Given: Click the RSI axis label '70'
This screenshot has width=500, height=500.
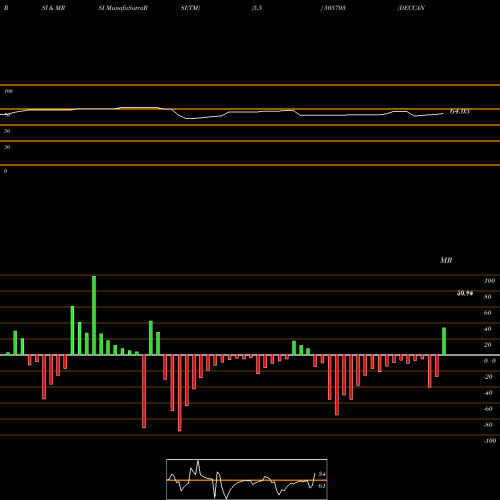Looking at the screenshot, I should coord(7,115).
